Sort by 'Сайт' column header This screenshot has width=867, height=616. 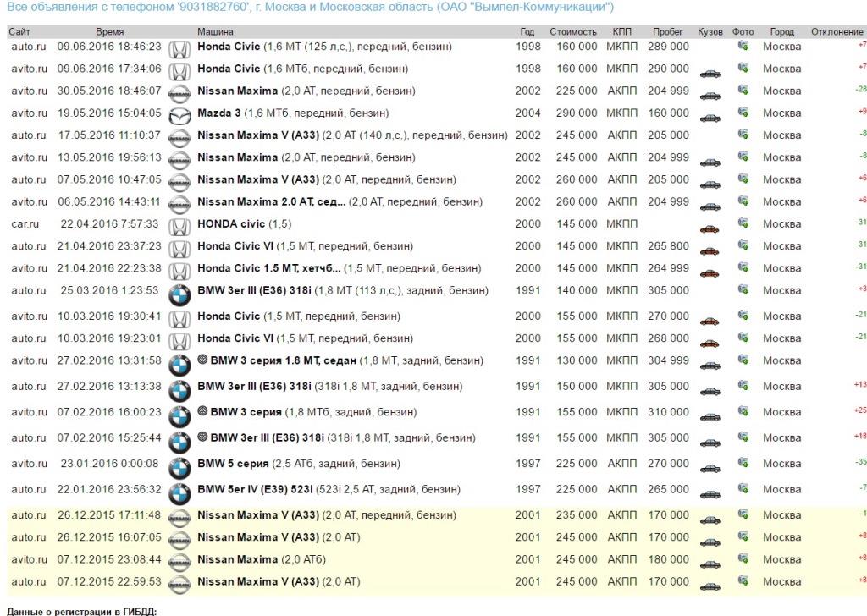coord(19,32)
